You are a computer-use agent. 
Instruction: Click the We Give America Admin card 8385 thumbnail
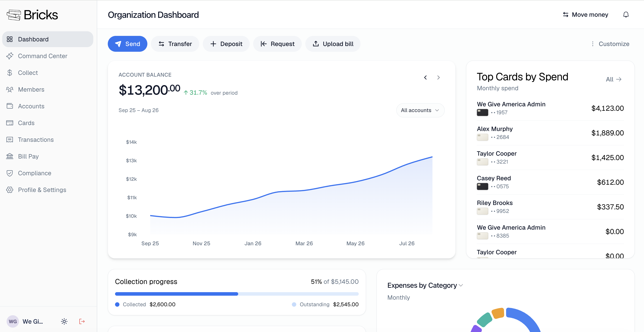click(x=483, y=236)
